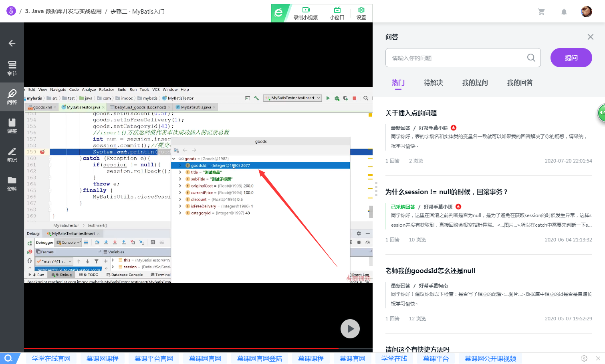Click the search magnifier in question box
This screenshot has height=364, width=605.
pyautogui.click(x=531, y=58)
